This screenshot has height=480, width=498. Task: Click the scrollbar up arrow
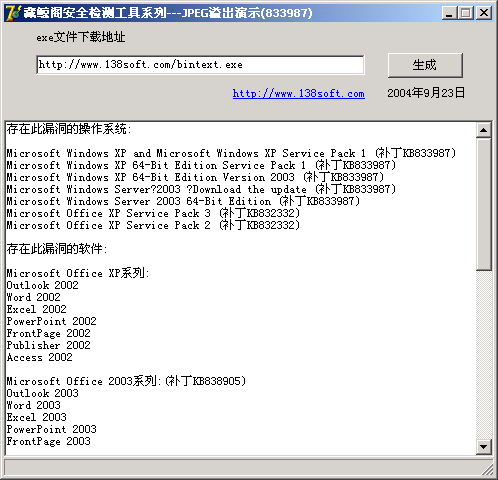tap(484, 130)
